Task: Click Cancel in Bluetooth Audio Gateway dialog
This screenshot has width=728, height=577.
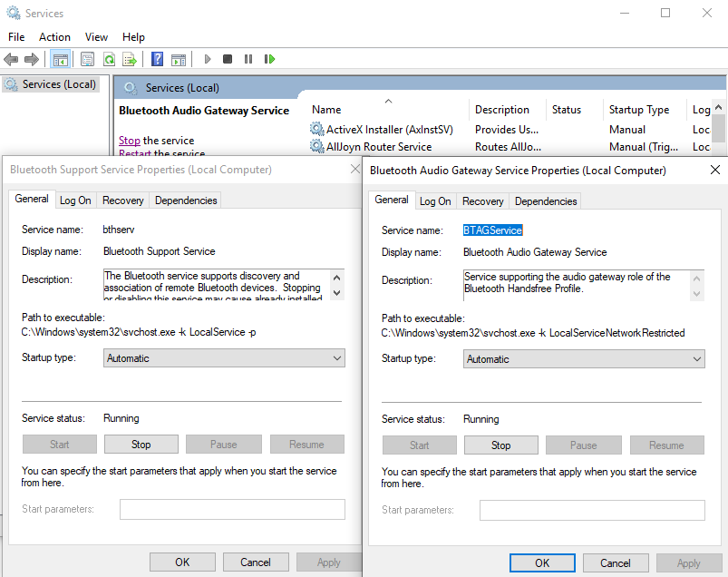Action: 616,563
